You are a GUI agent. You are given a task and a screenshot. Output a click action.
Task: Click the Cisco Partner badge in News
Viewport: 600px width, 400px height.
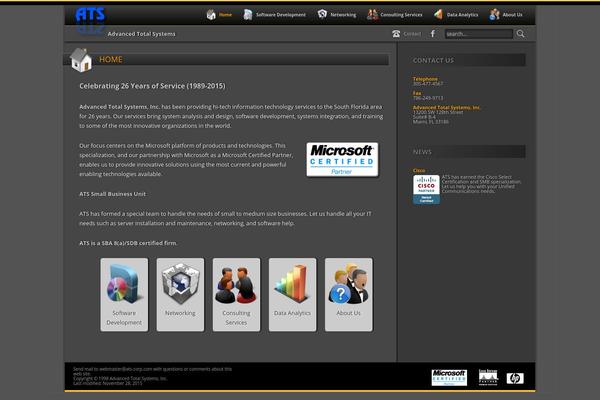click(426, 189)
